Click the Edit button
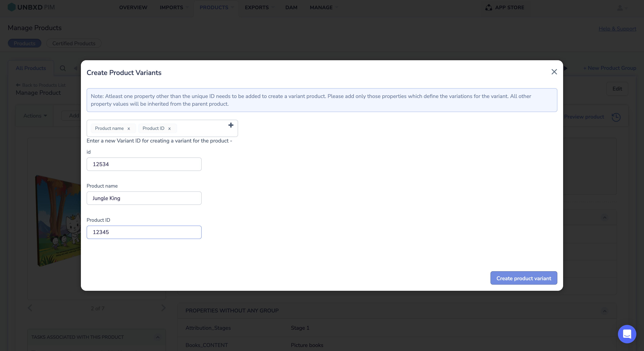This screenshot has height=351, width=644. pos(617,89)
